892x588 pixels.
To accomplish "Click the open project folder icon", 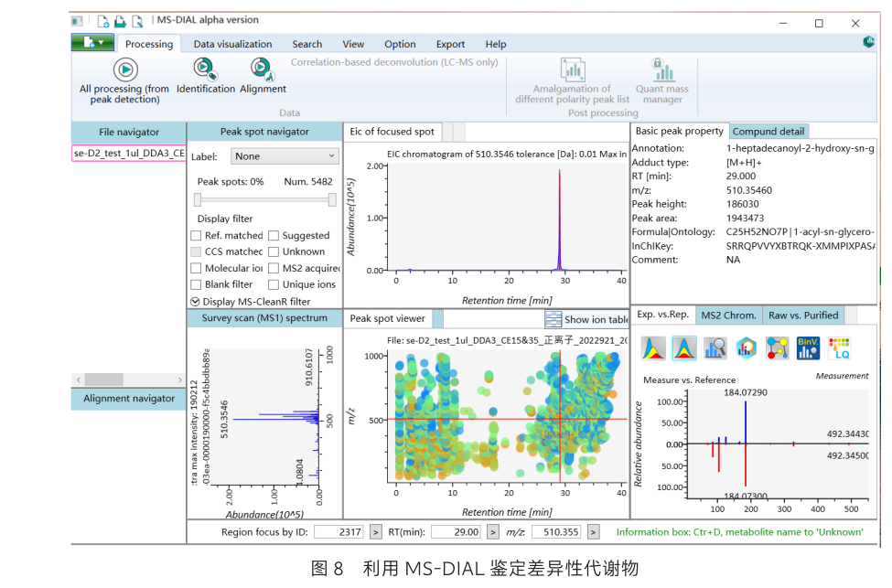I will (x=120, y=22).
